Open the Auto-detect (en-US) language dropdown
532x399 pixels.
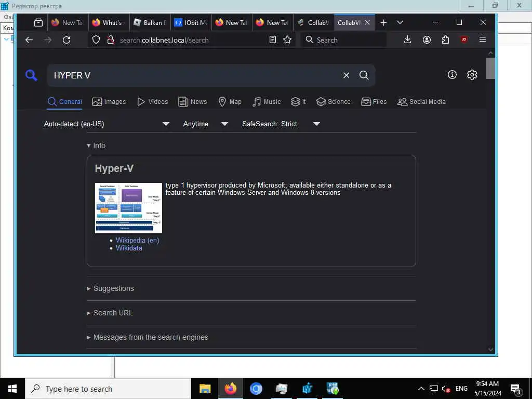(107, 124)
